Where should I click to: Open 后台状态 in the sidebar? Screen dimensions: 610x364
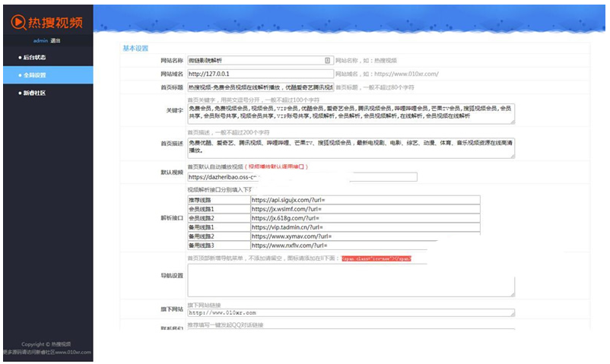(33, 57)
